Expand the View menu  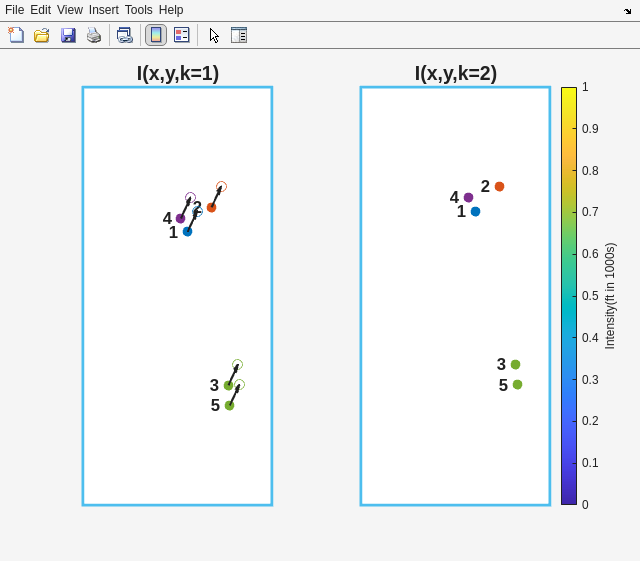[x=70, y=10]
